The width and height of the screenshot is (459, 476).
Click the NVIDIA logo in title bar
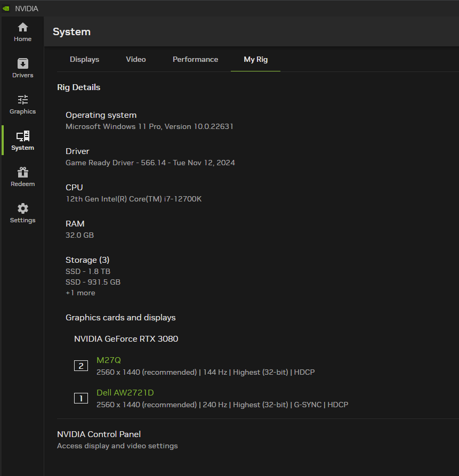(x=6, y=9)
